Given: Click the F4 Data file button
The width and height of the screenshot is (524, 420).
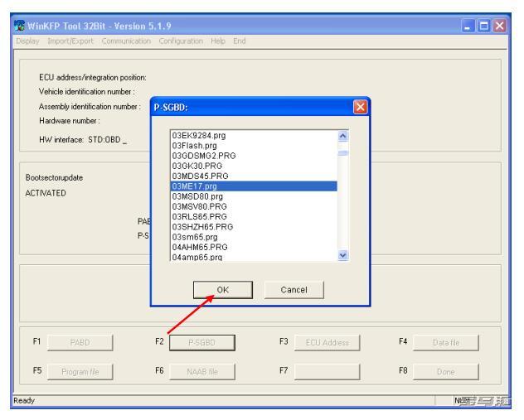Looking at the screenshot, I should [x=446, y=342].
